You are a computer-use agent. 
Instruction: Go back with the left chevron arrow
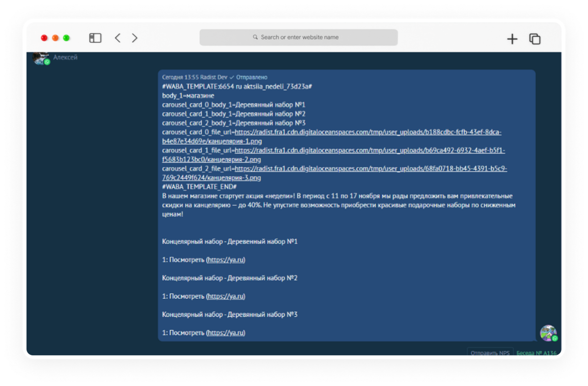pos(118,38)
